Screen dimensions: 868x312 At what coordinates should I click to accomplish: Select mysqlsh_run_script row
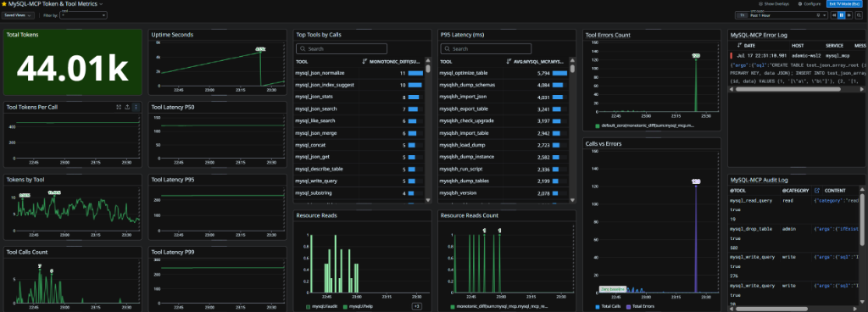(x=504, y=170)
